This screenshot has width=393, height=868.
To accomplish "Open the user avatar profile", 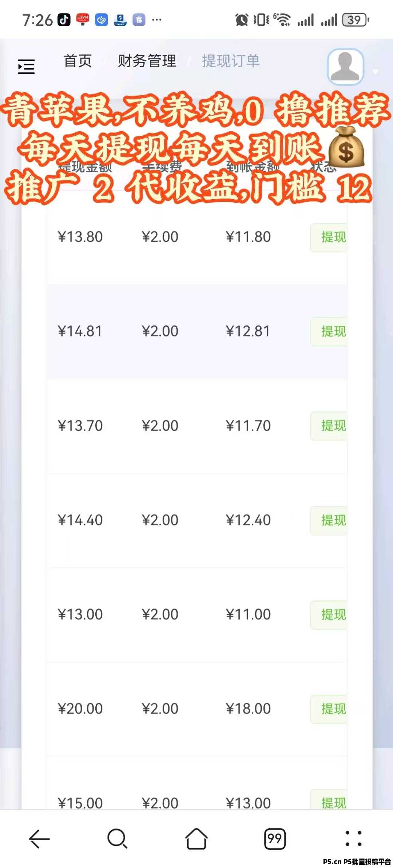I will point(345,67).
